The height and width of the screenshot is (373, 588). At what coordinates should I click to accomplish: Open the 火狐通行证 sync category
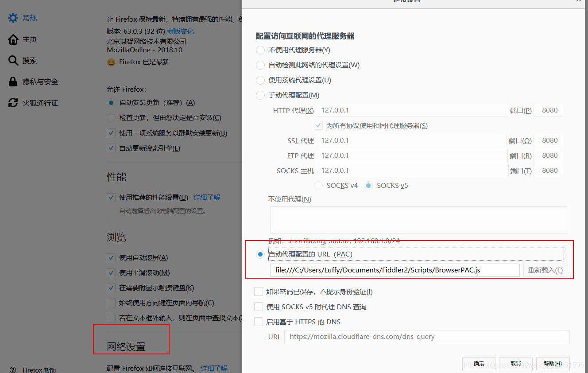click(40, 103)
